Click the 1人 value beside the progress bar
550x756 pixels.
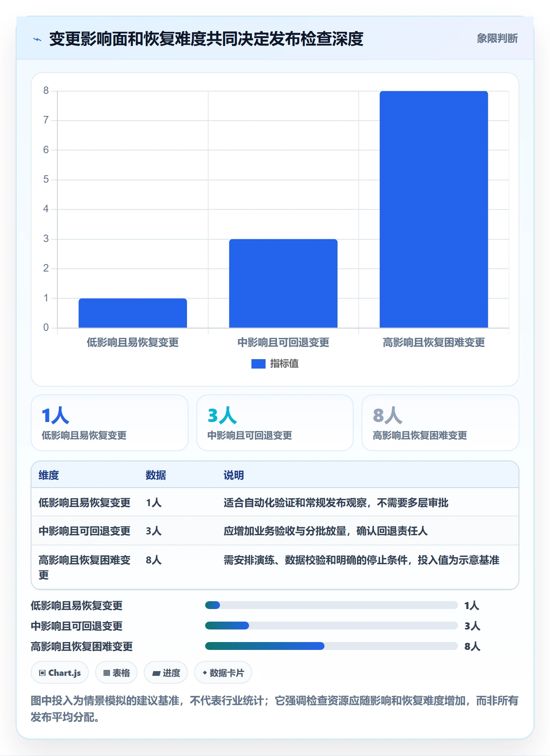click(472, 606)
